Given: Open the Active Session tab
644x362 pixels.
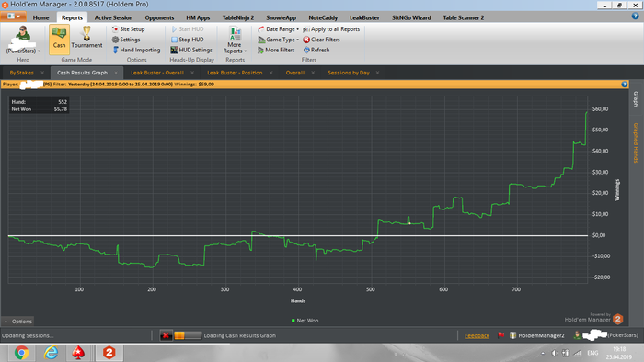Looking at the screenshot, I should (113, 17).
